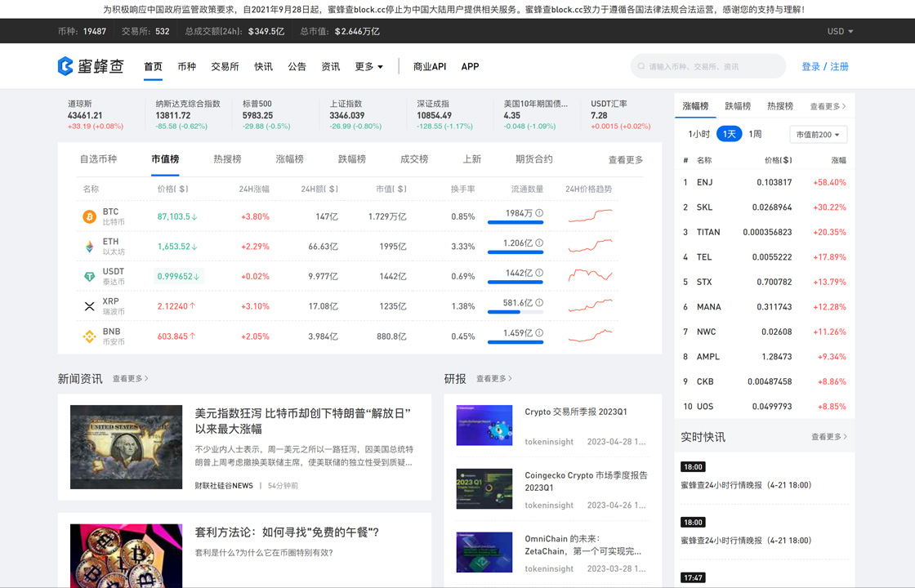This screenshot has height=588, width=915.
Task: Click the XRP circulating supply progress bar
Action: click(x=516, y=312)
